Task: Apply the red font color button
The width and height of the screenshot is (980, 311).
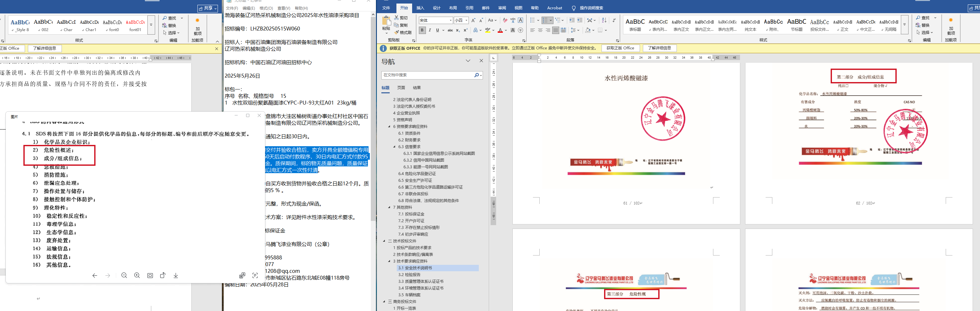Action: (500, 30)
